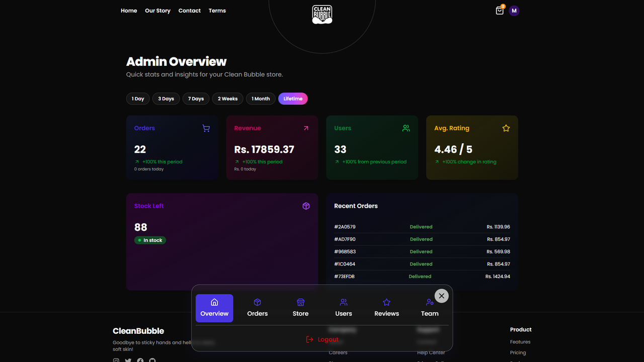Image resolution: width=644 pixels, height=362 pixels.
Task: Click the In stock status badge
Action: tap(150, 240)
